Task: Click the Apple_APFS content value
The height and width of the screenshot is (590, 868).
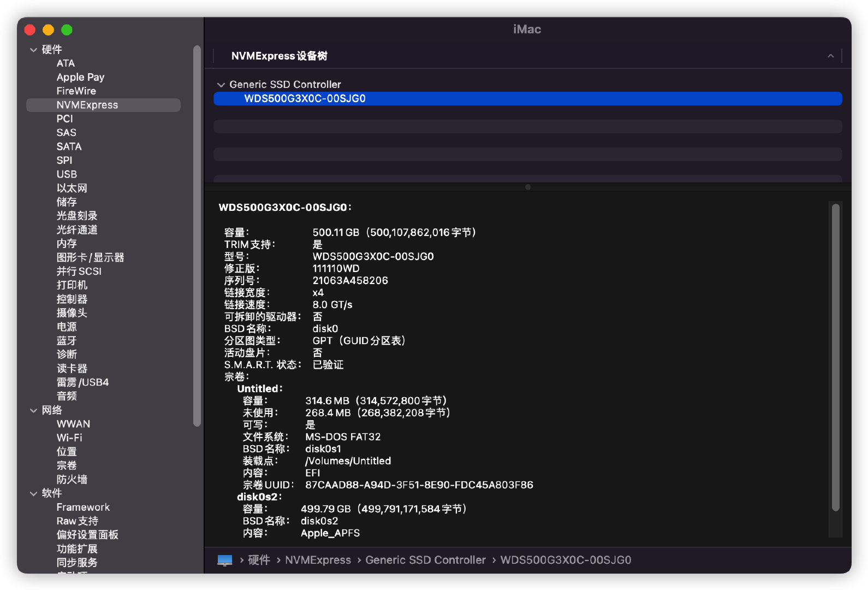Action: coord(330,533)
